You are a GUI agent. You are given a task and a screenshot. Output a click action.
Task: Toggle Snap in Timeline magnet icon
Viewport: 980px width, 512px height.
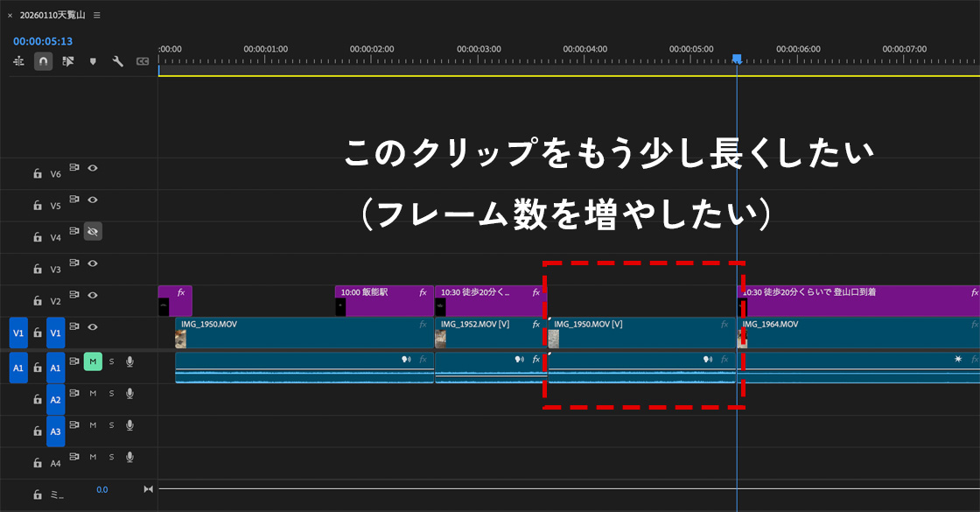43,61
